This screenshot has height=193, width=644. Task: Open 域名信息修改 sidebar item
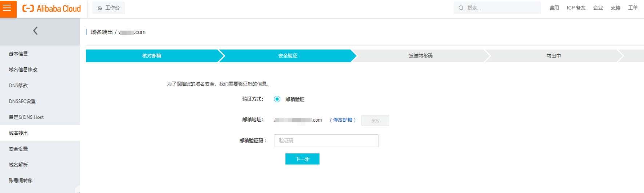[23, 70]
